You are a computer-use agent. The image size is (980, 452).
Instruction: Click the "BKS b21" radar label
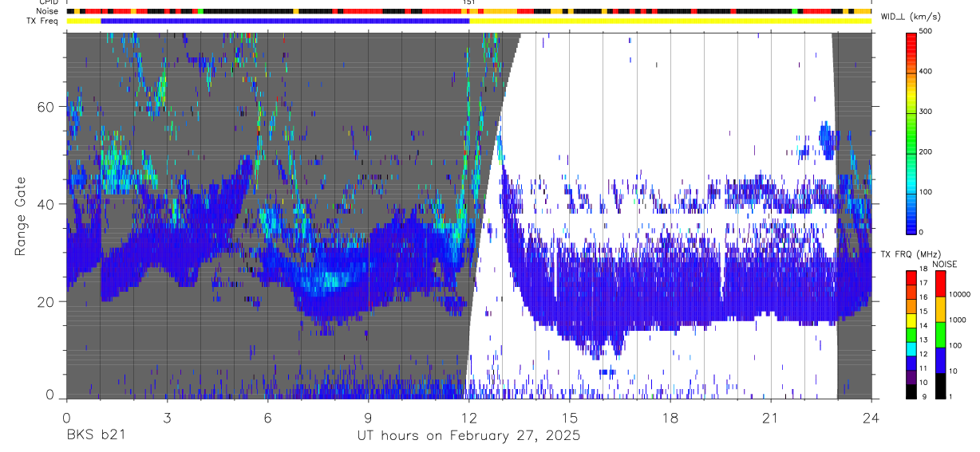(x=96, y=436)
